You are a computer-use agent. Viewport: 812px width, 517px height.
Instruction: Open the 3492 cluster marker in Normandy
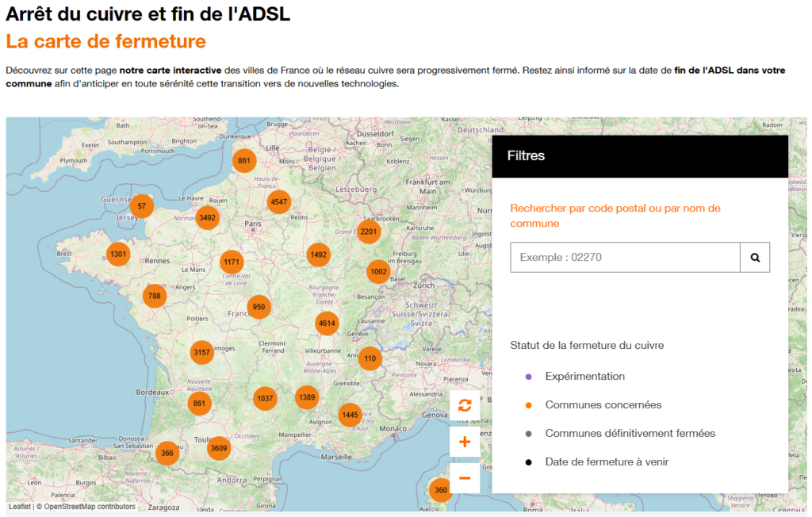[208, 218]
